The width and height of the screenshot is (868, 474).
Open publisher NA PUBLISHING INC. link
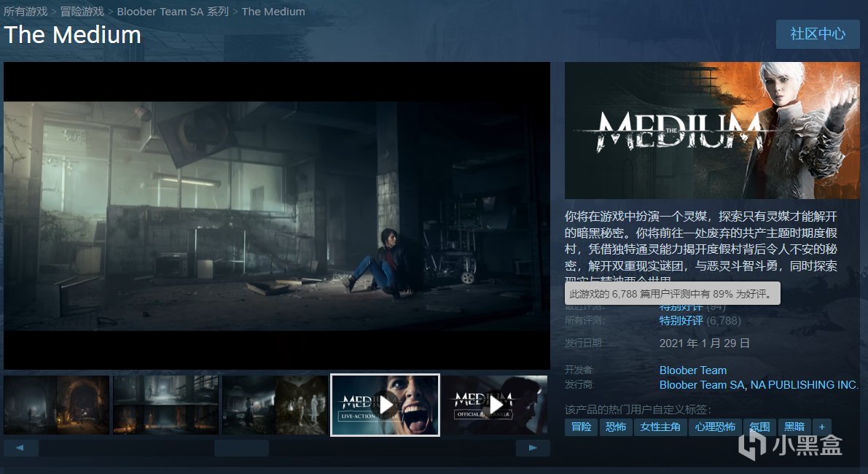coord(805,385)
